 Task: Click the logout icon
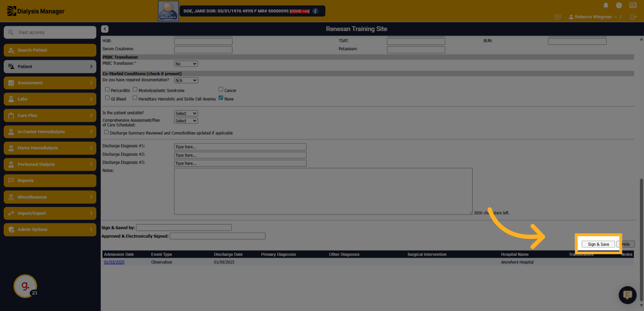pyautogui.click(x=633, y=17)
